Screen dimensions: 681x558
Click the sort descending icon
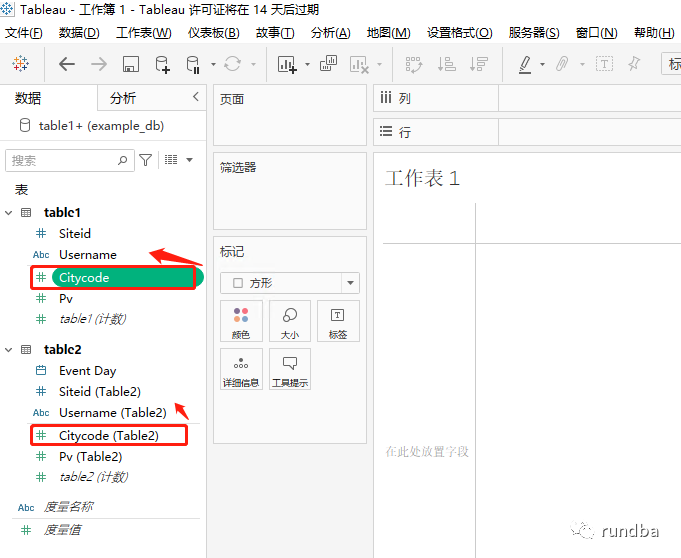coord(479,64)
